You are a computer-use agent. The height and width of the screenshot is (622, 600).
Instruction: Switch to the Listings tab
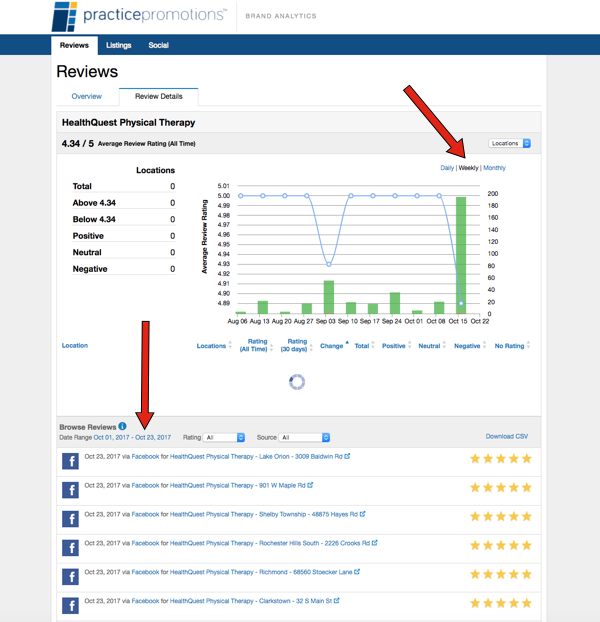point(119,45)
